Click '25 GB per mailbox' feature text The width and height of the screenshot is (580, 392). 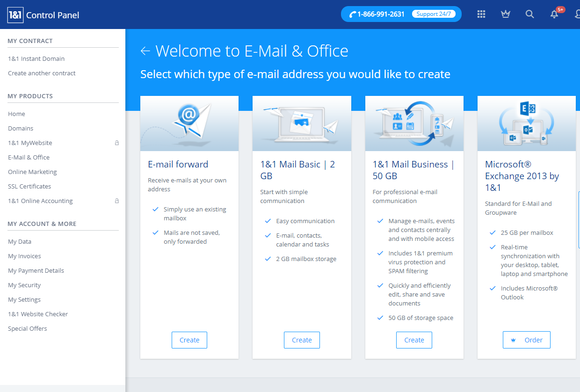pos(527,233)
